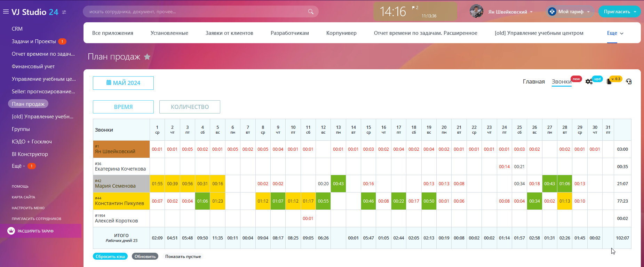Switch table view to ВРЕМЯ

pyautogui.click(x=123, y=107)
